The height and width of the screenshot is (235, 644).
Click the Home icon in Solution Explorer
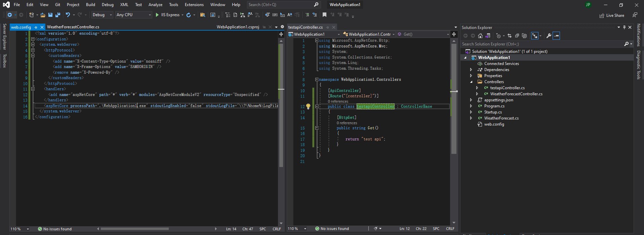pos(480,36)
